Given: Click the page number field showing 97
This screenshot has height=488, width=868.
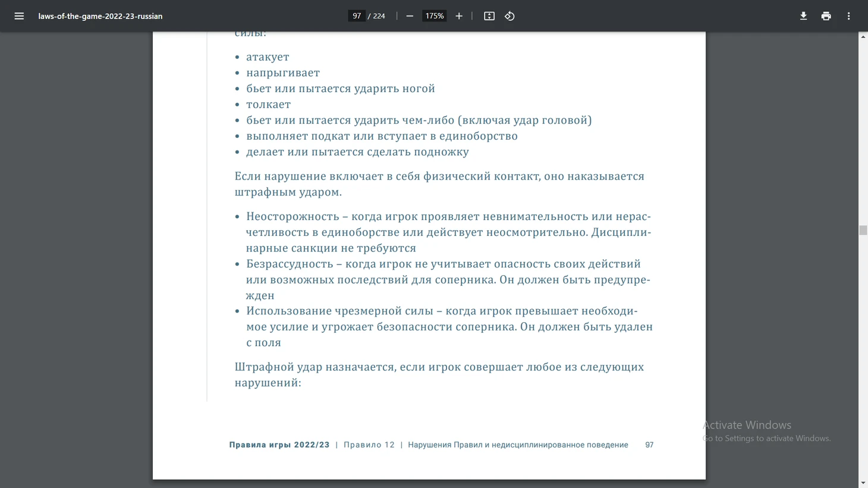Looking at the screenshot, I should pos(357,16).
